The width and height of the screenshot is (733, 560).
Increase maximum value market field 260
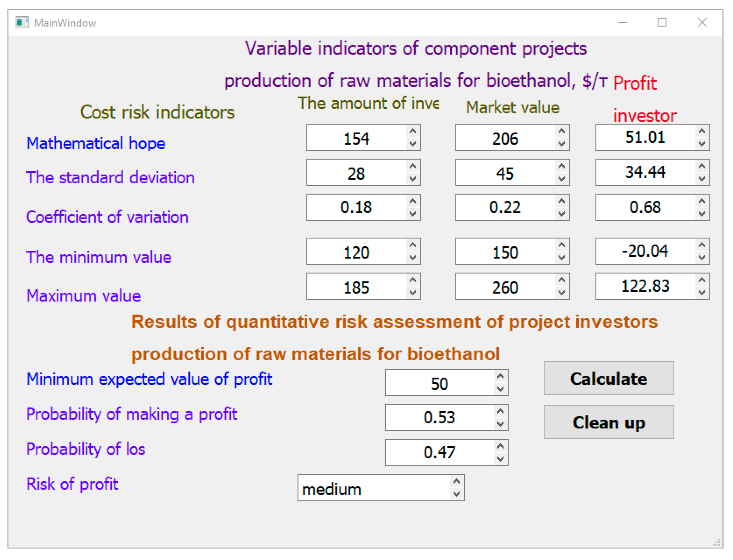pyautogui.click(x=562, y=280)
